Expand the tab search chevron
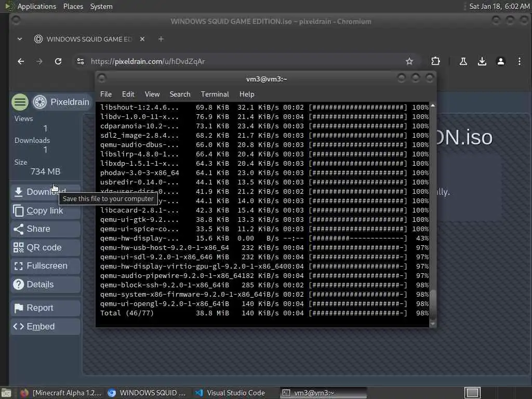The height and width of the screenshot is (399, 532). tap(20, 39)
